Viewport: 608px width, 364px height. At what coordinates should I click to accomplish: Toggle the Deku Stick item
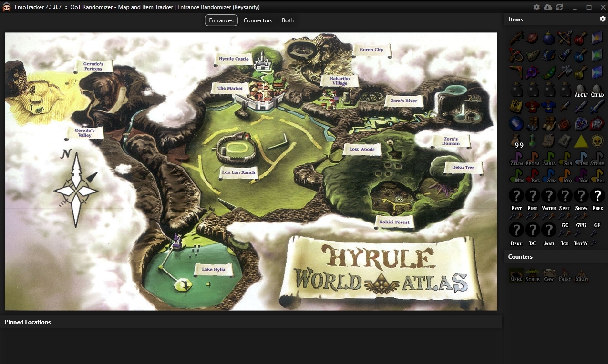coord(516,38)
